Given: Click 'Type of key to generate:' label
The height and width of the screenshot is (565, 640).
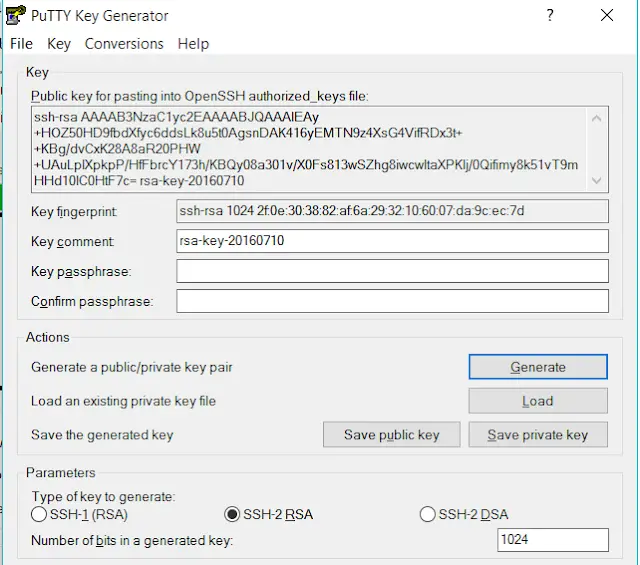Looking at the screenshot, I should pos(103,497).
